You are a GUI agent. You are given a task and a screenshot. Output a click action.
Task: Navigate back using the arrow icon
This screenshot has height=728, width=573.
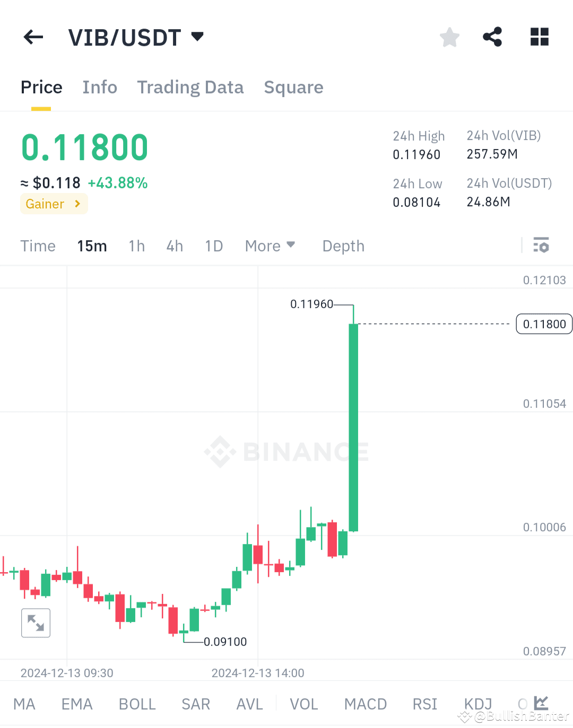point(33,37)
